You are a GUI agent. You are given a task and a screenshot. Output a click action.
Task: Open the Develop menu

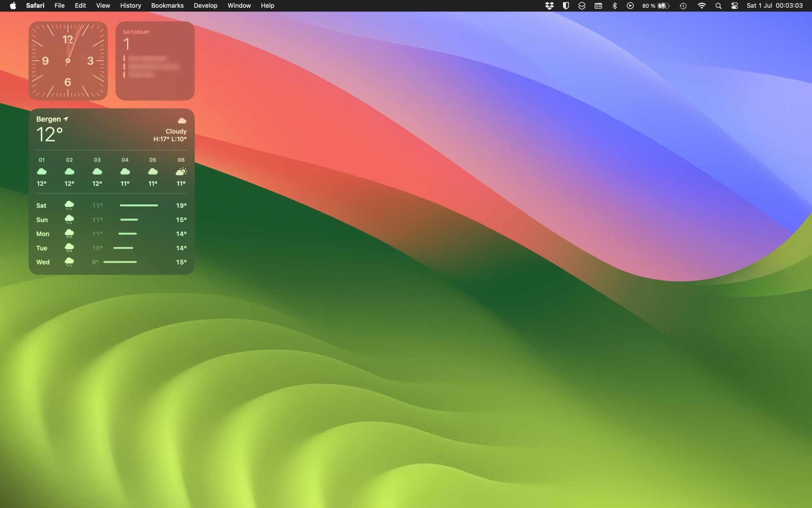pos(205,6)
